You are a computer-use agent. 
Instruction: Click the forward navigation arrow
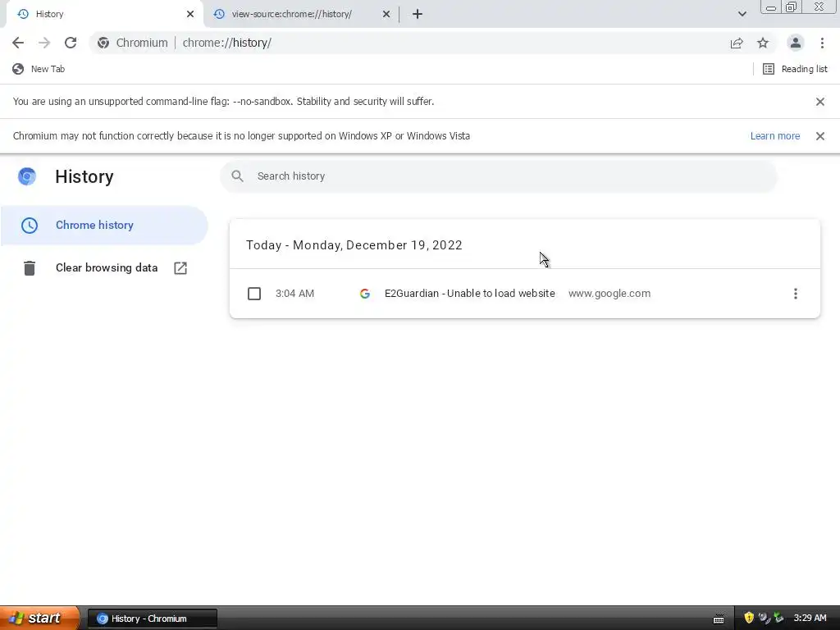(x=44, y=43)
